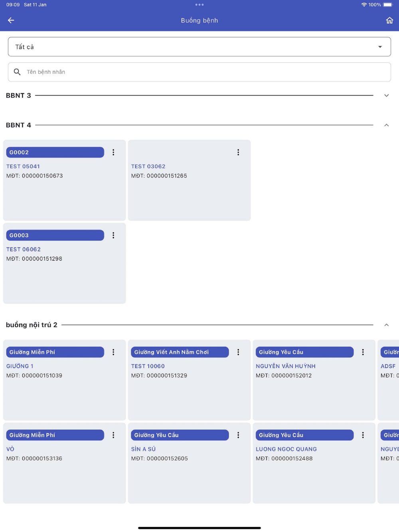Open patient TEST 06062 link
This screenshot has height=532, width=399.
(x=24, y=249)
